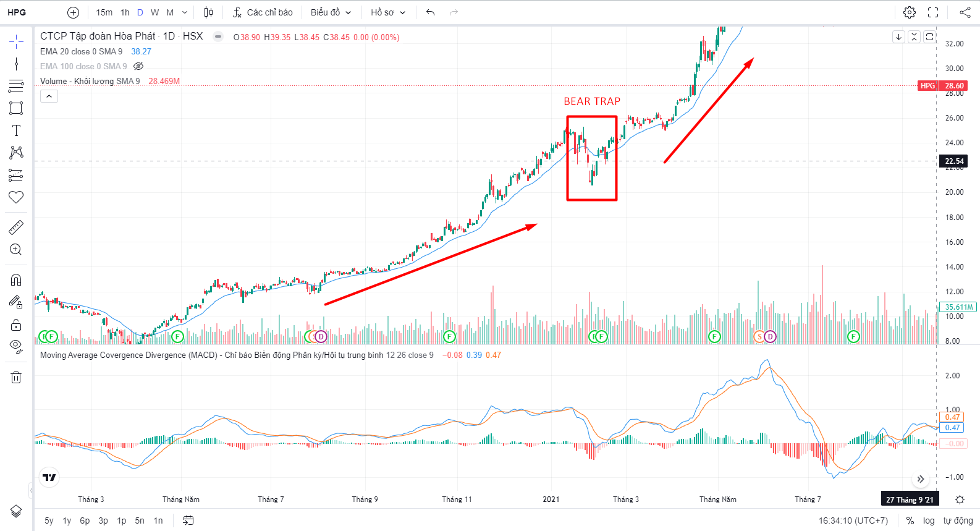The height and width of the screenshot is (531, 980).
Task: Open the TradingView logo link
Action: pyautogui.click(x=49, y=477)
